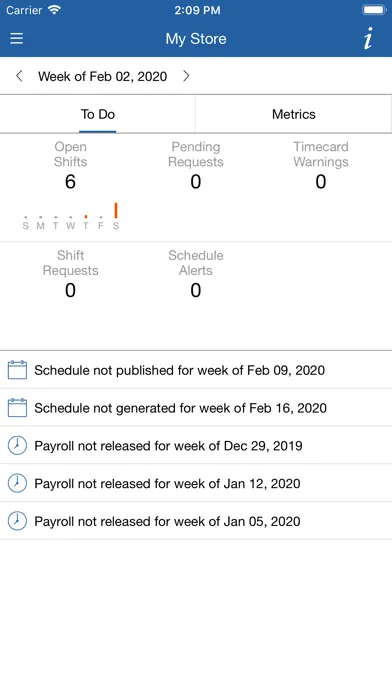Go to next week arrow
The height and width of the screenshot is (696, 392).
click(186, 76)
